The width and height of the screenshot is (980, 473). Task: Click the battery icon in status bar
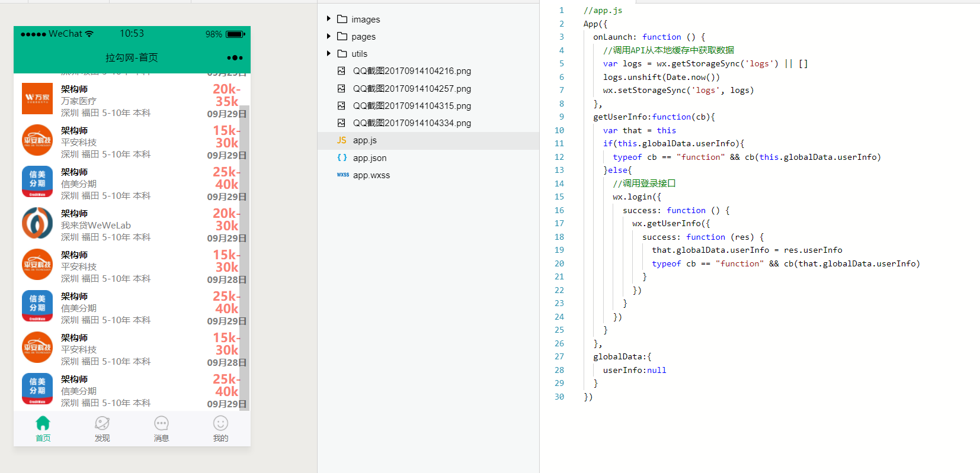[235, 34]
